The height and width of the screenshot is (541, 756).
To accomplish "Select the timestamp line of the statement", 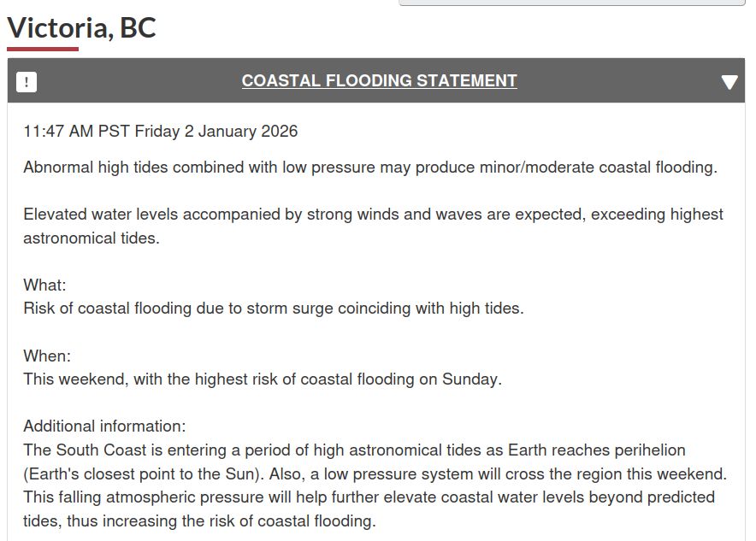I will [x=159, y=131].
